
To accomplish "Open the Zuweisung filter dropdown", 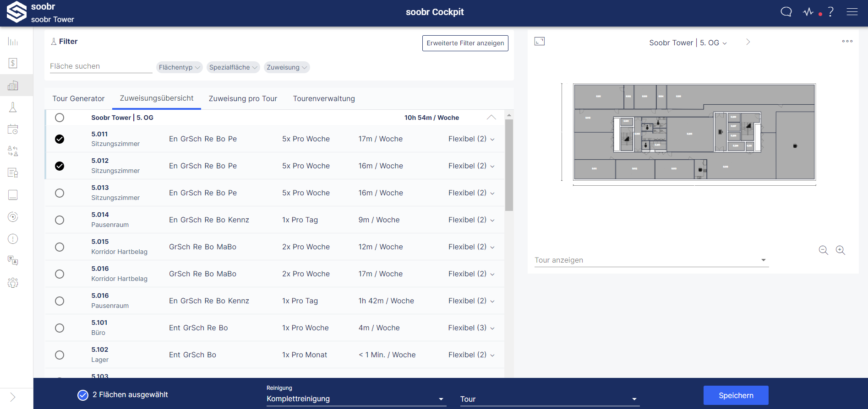I will pyautogui.click(x=287, y=67).
